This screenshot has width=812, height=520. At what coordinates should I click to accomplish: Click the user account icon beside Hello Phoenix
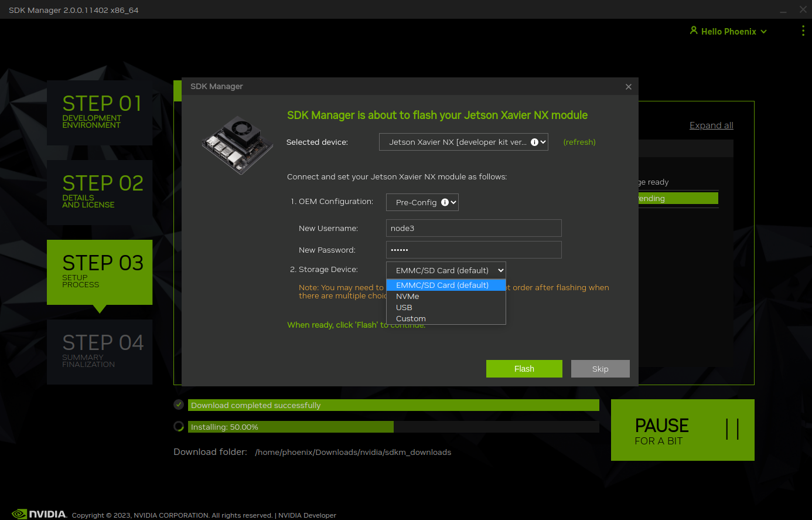694,30
